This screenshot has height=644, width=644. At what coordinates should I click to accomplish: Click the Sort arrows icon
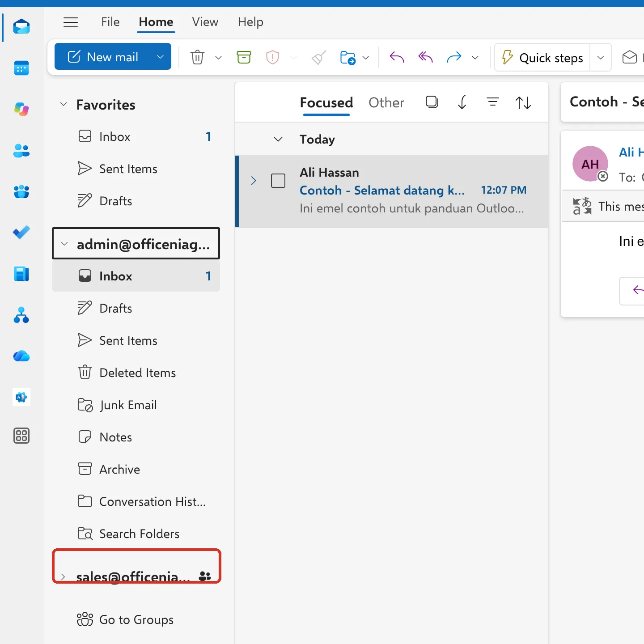coord(523,103)
